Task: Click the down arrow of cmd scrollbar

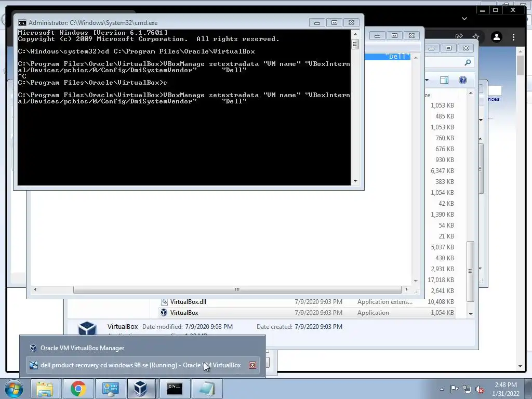Action: pyautogui.click(x=355, y=181)
